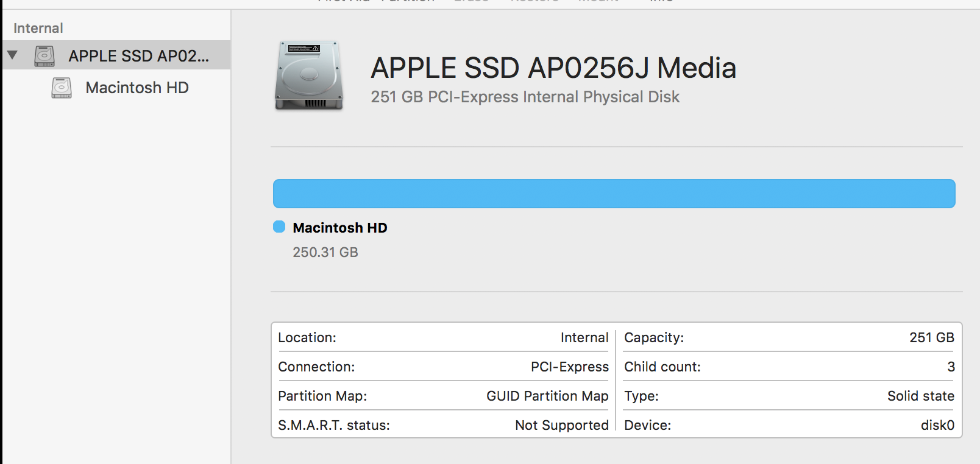Screen dimensions: 980x464
Task: Click the Child count: label
Action: (662, 367)
